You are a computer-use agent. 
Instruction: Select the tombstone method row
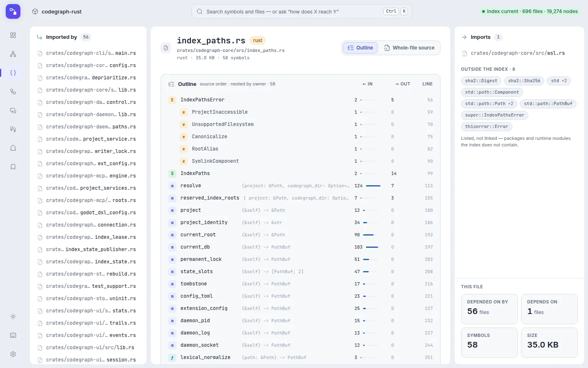[x=301, y=284]
